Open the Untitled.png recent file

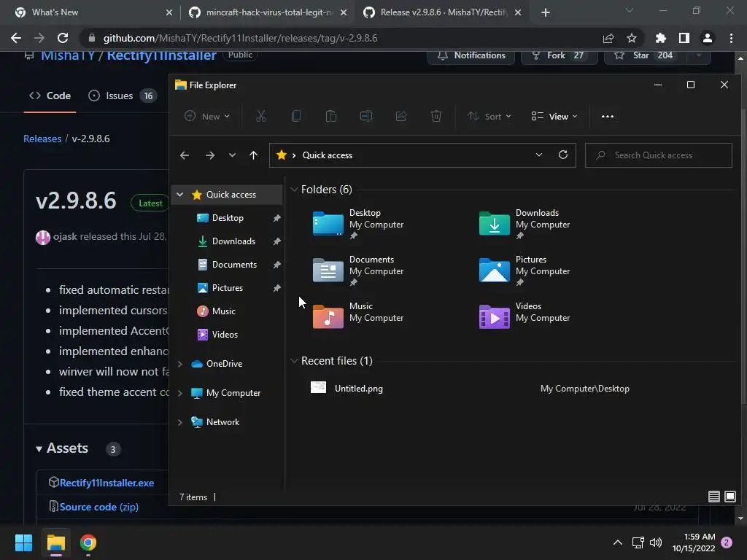pyautogui.click(x=358, y=388)
